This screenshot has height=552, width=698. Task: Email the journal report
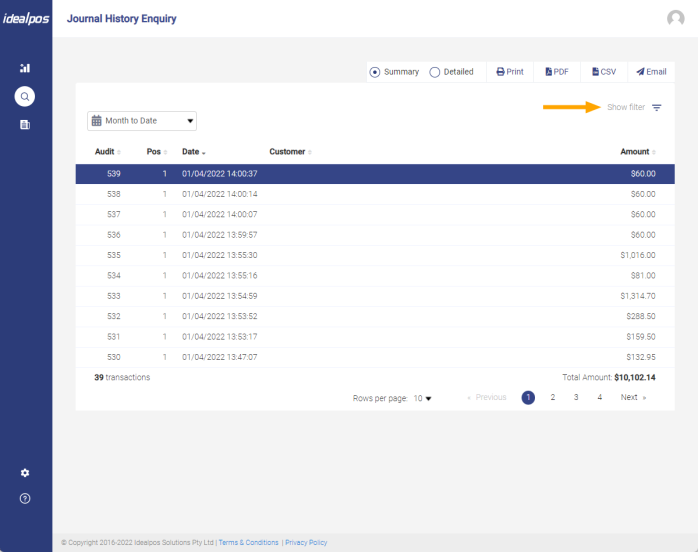[x=651, y=72]
